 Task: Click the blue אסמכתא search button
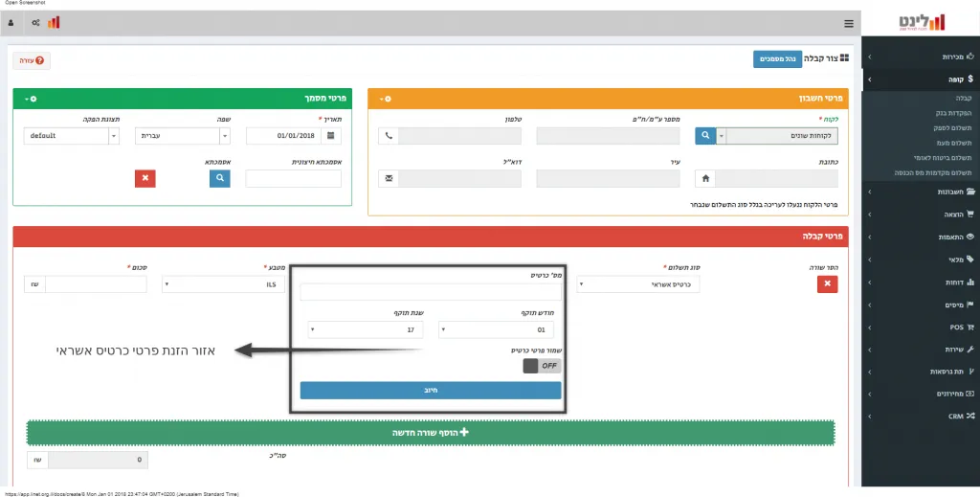(219, 178)
